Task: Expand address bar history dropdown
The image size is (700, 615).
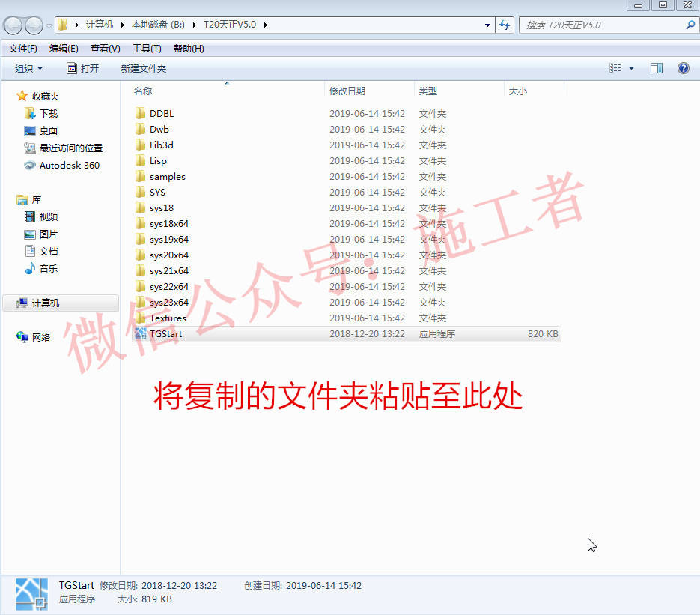Action: pos(487,25)
